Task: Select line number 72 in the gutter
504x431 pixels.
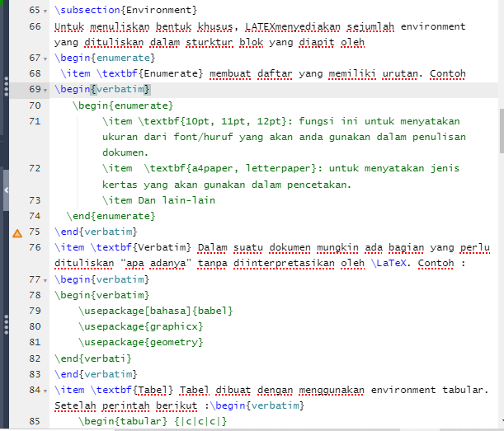Action: click(35, 168)
